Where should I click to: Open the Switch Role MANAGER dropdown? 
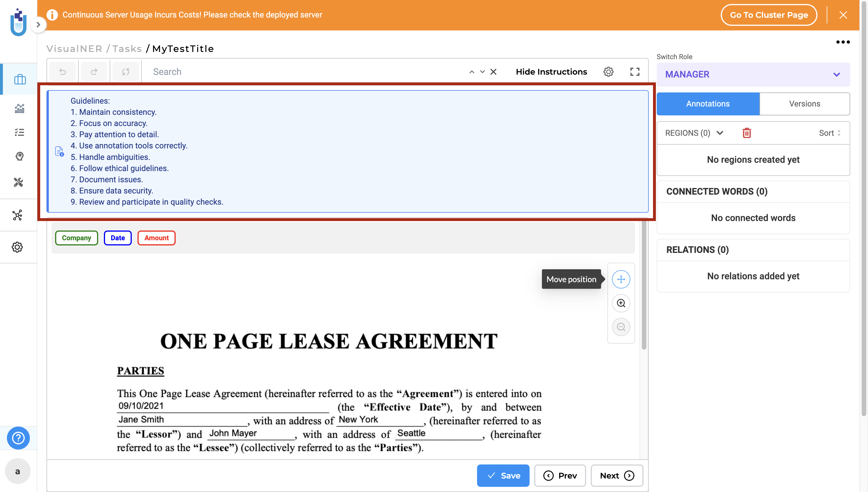[753, 74]
